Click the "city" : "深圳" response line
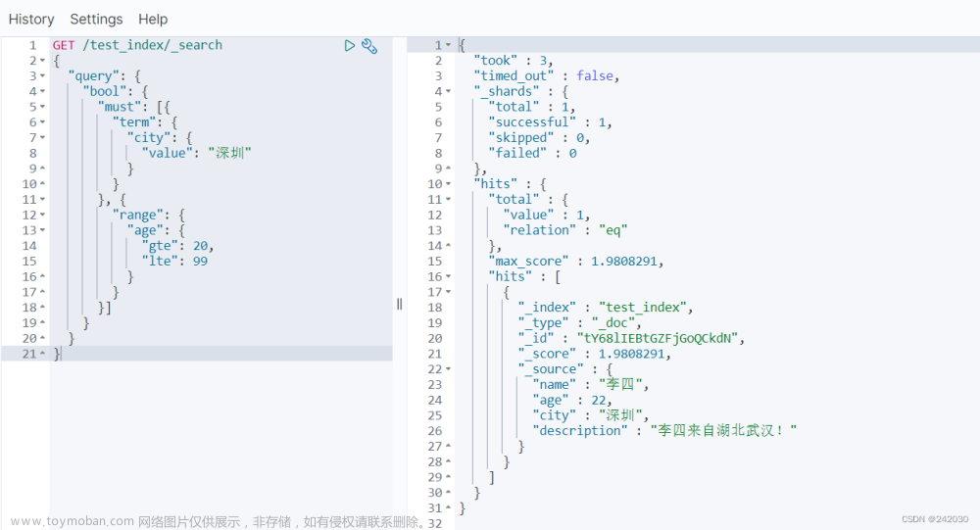980x530 pixels. click(591, 415)
